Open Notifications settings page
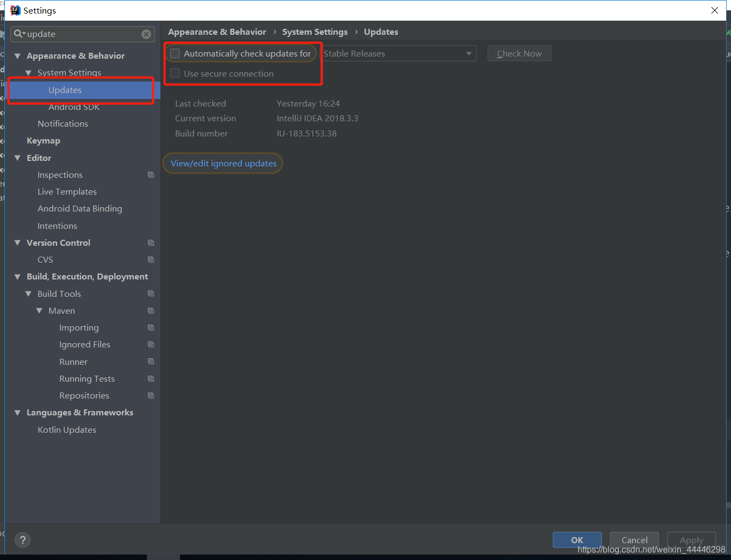 (63, 124)
